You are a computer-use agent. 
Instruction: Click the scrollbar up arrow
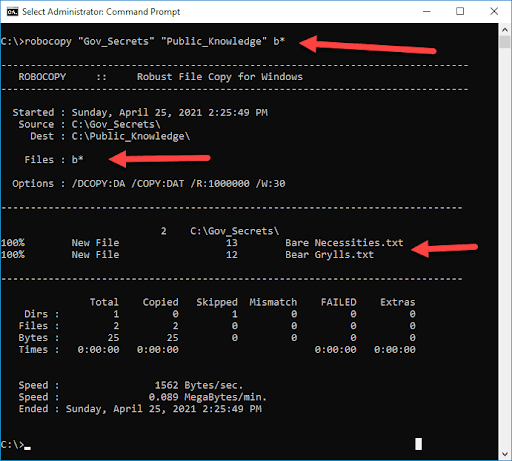click(505, 30)
